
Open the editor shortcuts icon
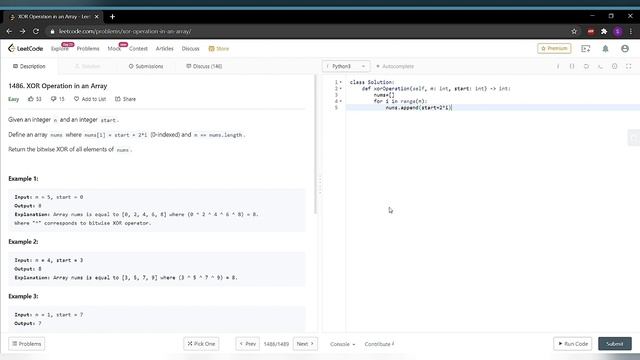click(x=600, y=66)
